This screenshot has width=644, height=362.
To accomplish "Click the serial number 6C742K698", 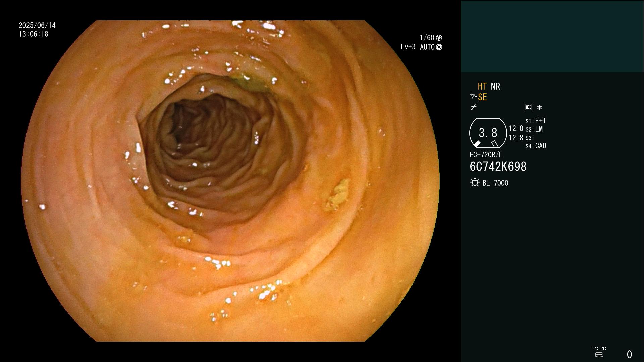I will pos(498,167).
